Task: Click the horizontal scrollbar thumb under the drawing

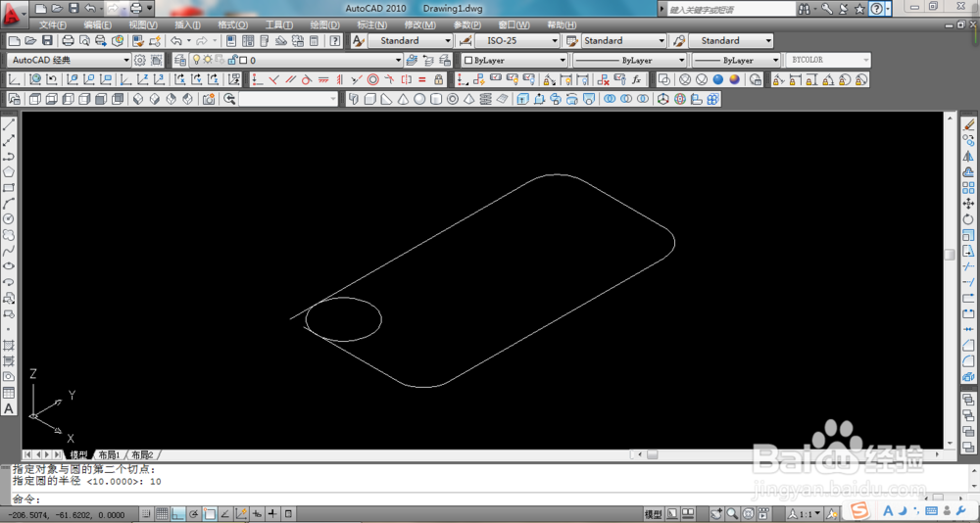Action: coord(652,454)
